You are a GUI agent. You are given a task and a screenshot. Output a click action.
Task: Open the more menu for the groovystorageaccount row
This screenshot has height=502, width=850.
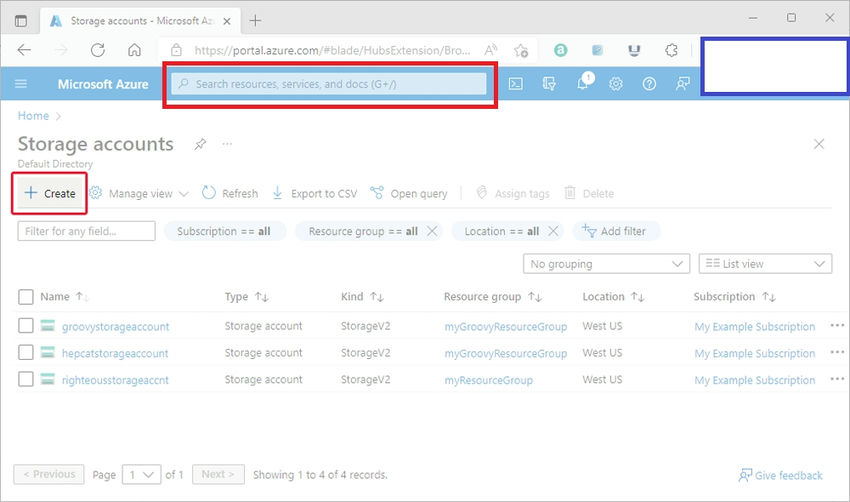pos(837,326)
